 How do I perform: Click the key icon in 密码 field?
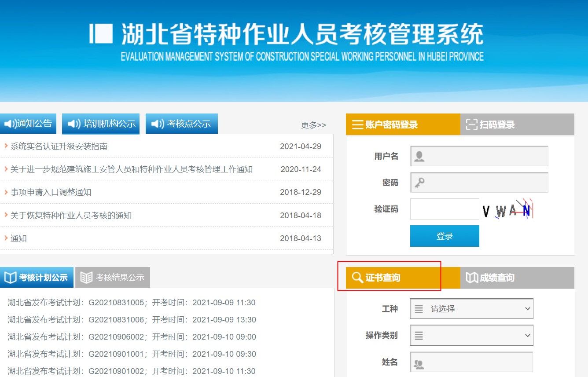click(x=419, y=183)
